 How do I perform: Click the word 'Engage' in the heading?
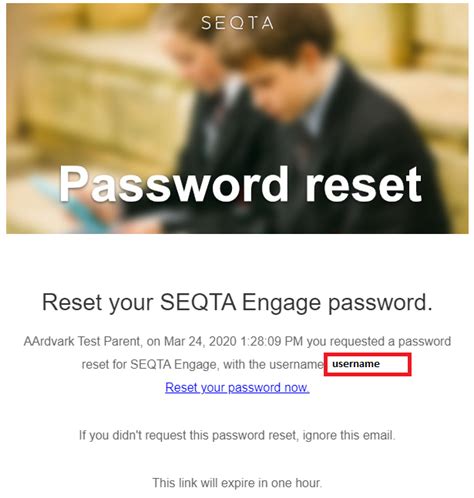(281, 303)
